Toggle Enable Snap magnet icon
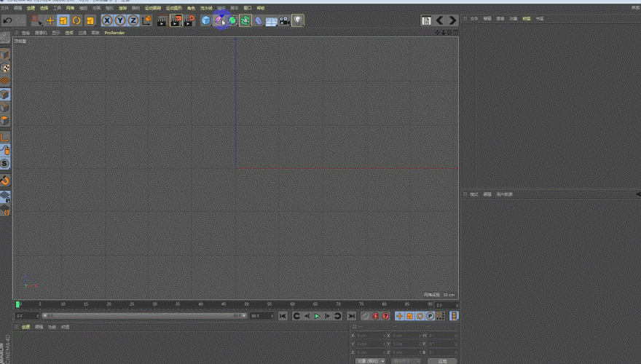Screen dimensions: 641x364 pyautogui.click(x=5, y=180)
